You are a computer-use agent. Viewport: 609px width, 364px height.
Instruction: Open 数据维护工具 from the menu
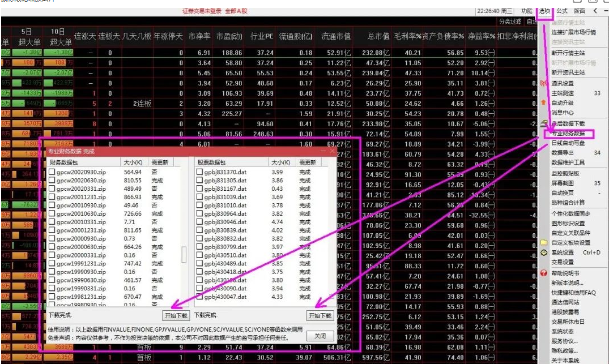pos(568,162)
